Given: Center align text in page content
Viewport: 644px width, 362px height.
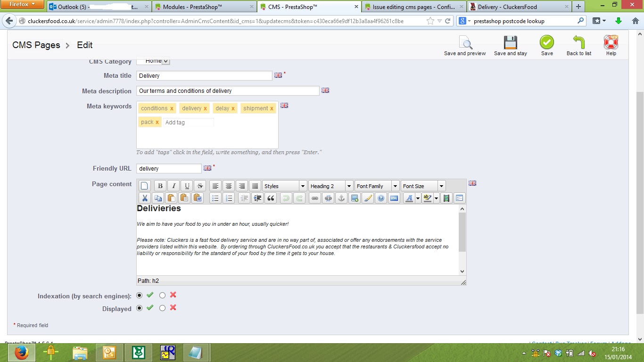Looking at the screenshot, I should click(x=229, y=186).
